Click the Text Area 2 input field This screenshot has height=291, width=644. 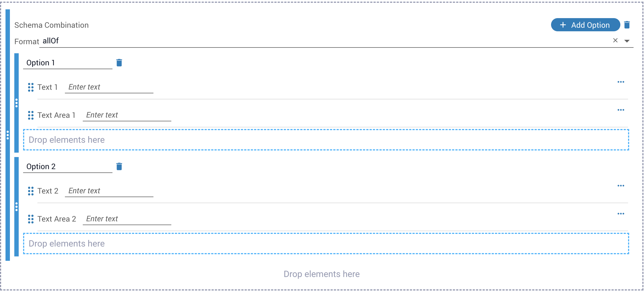pyautogui.click(x=127, y=219)
